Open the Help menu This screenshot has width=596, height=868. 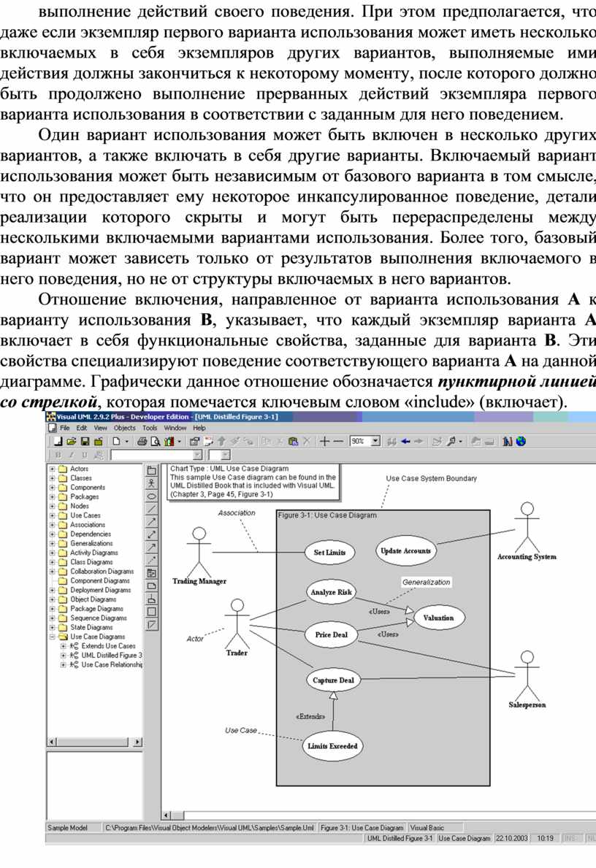point(199,428)
